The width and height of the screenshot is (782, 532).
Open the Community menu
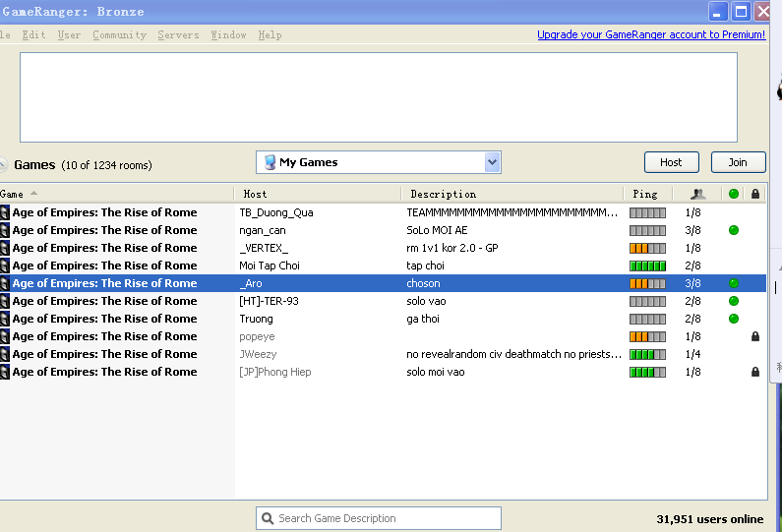tap(119, 34)
